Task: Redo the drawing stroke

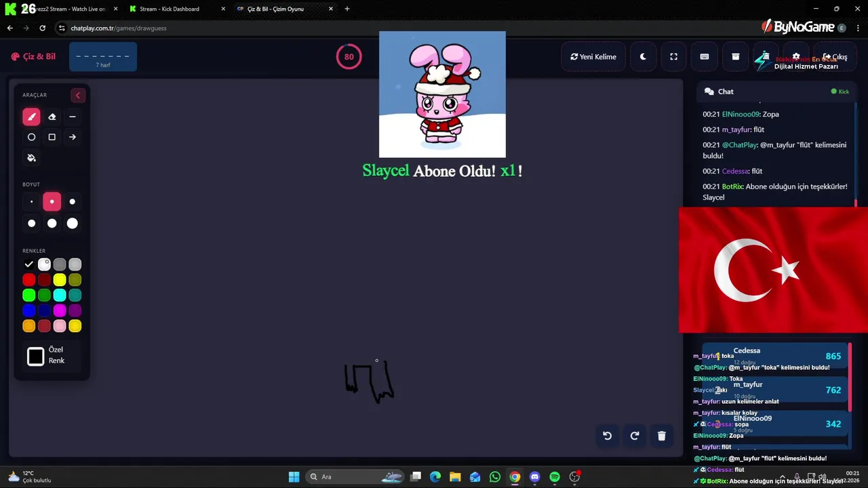Action: tap(635, 436)
